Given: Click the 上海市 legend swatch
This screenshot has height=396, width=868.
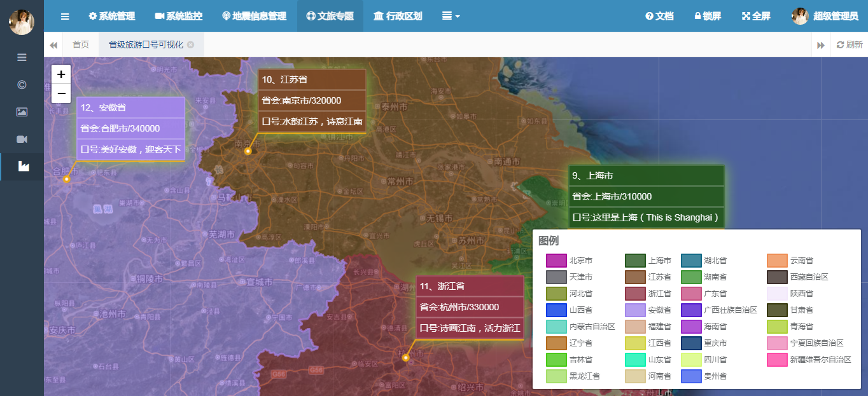Looking at the screenshot, I should tap(635, 261).
